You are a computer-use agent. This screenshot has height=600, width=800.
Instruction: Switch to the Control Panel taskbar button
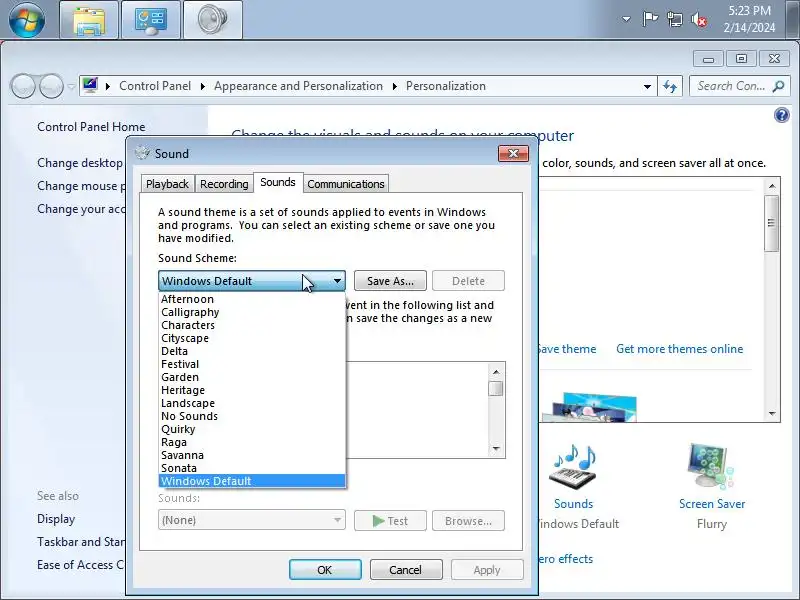pyautogui.click(x=151, y=20)
